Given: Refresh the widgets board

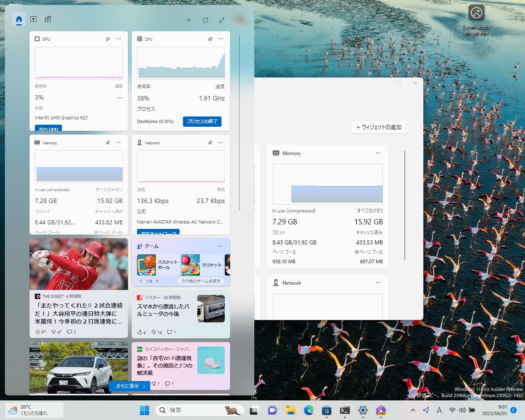Looking at the screenshot, I should tap(205, 20).
